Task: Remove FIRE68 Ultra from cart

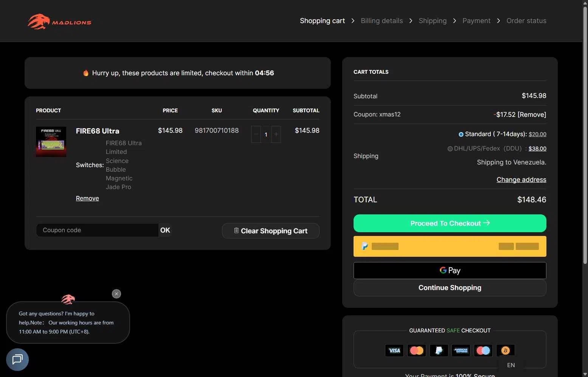Action: [x=87, y=198]
